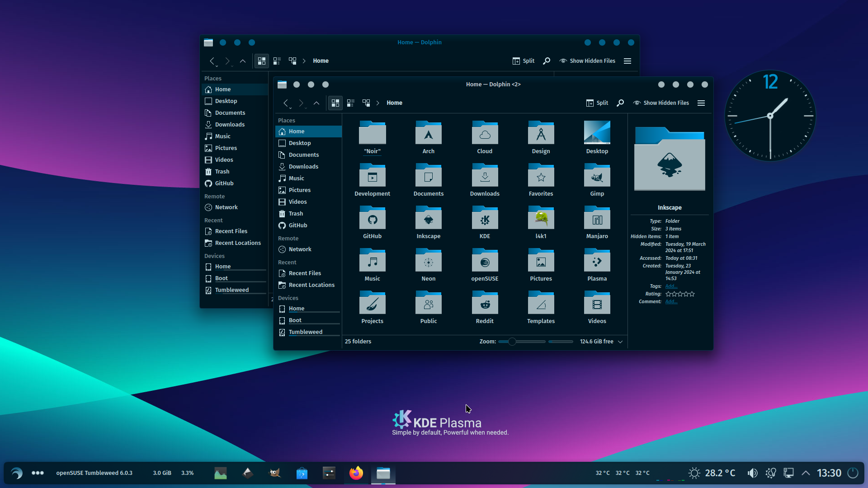Open the Templates folder

point(541,307)
